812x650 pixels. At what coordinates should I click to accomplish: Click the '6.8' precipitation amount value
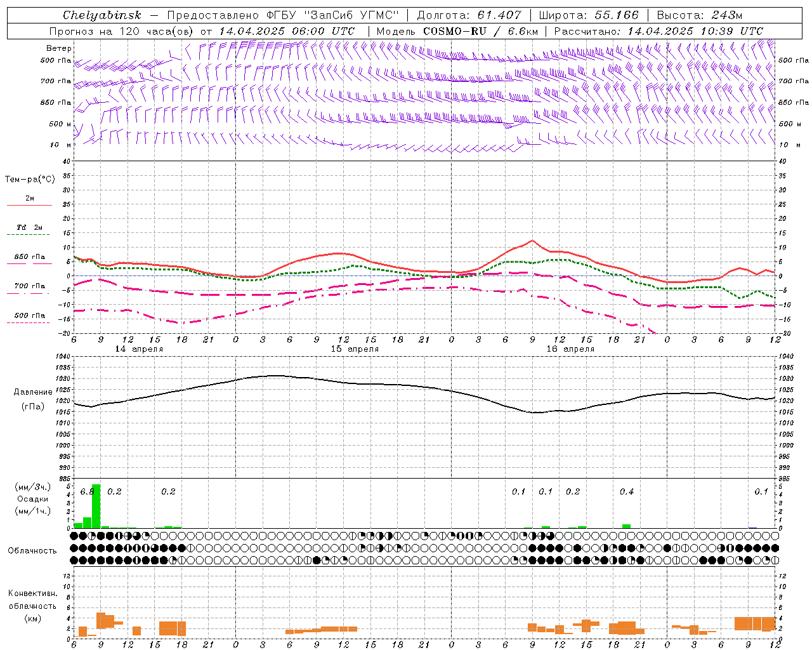[87, 492]
